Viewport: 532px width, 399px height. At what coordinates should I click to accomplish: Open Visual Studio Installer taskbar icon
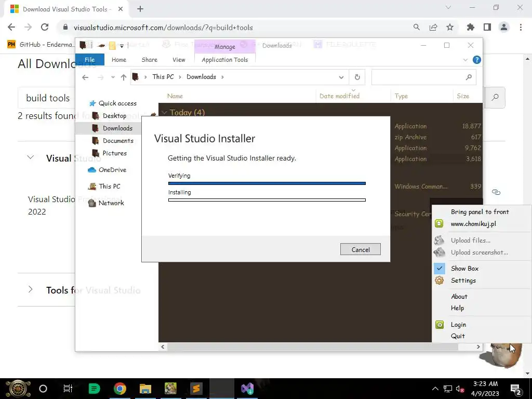[x=247, y=389]
